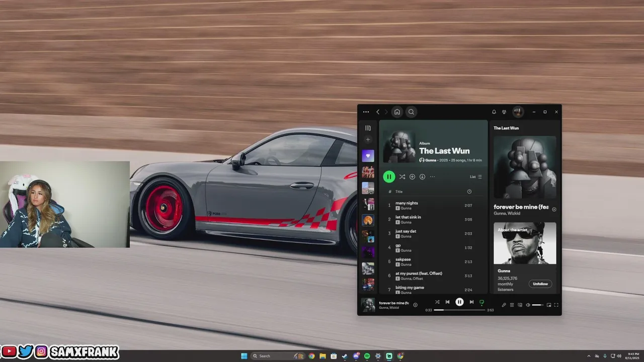This screenshot has height=362, width=644.
Task: Open the play queue
Action: (x=512, y=305)
